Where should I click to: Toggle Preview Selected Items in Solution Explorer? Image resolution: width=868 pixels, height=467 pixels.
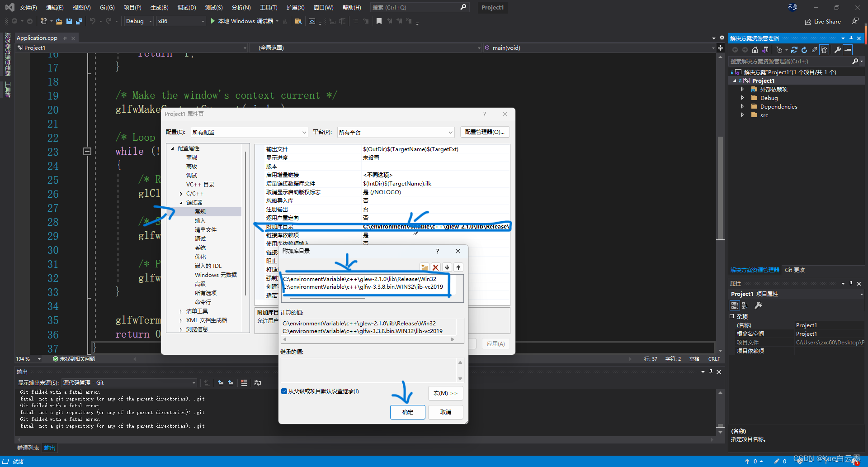click(848, 50)
